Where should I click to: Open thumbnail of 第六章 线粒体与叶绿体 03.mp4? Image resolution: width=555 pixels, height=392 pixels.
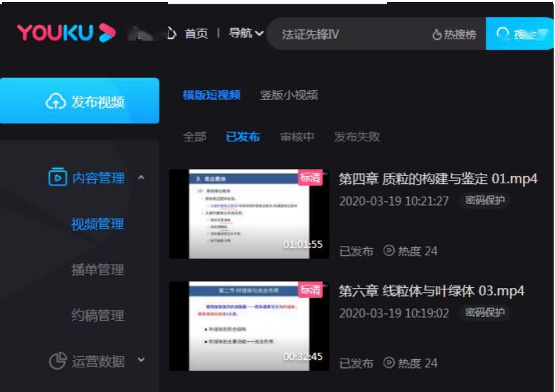point(249,326)
